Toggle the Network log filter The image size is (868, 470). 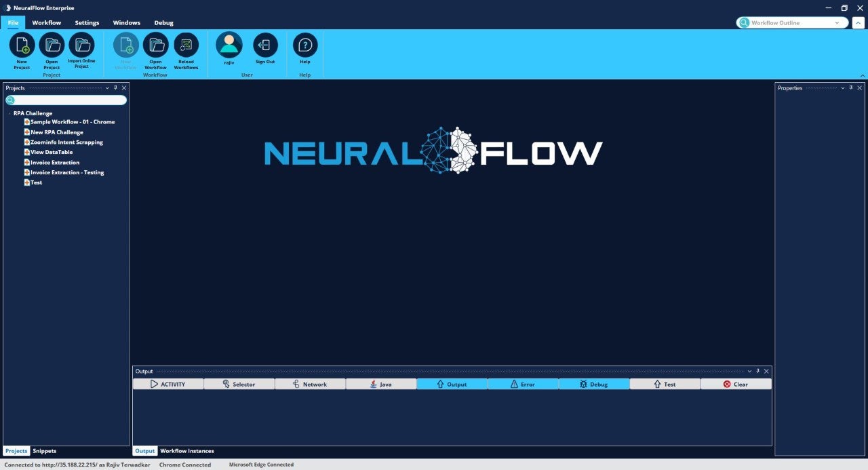tap(310, 384)
